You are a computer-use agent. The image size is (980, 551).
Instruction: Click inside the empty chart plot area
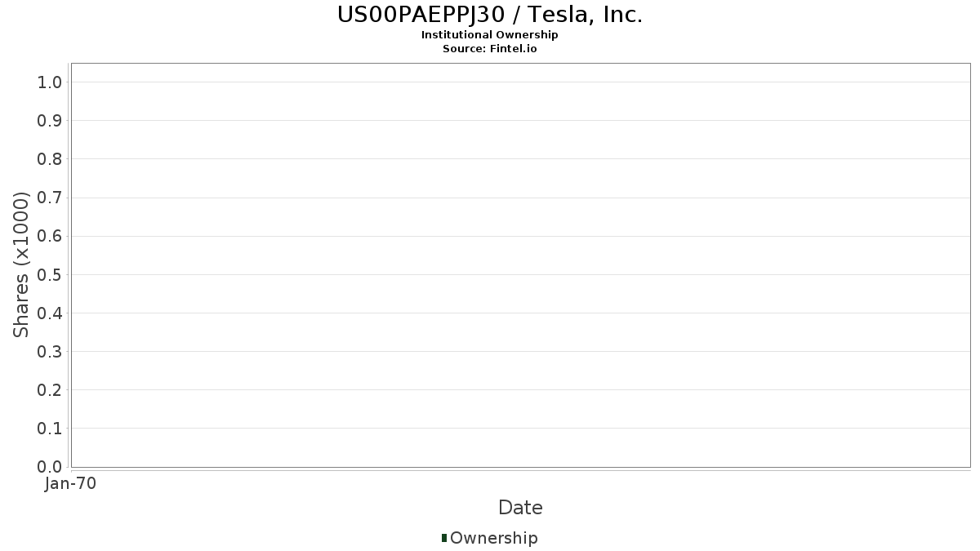coord(520,264)
